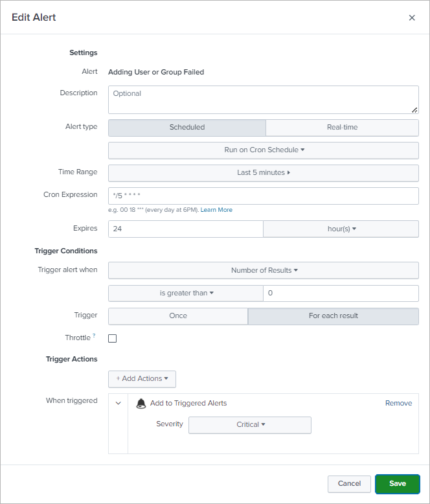Collapse the triggered action chevron
This screenshot has height=504, width=430.
pos(118,403)
